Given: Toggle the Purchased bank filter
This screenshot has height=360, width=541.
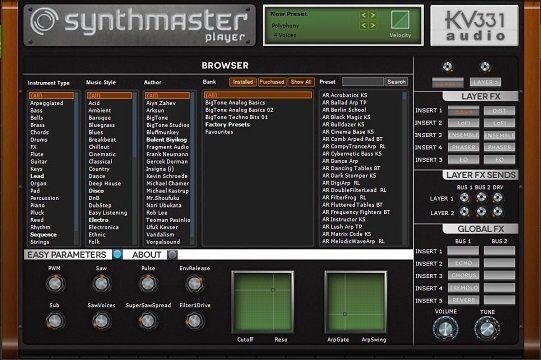Looking at the screenshot, I should [x=272, y=82].
